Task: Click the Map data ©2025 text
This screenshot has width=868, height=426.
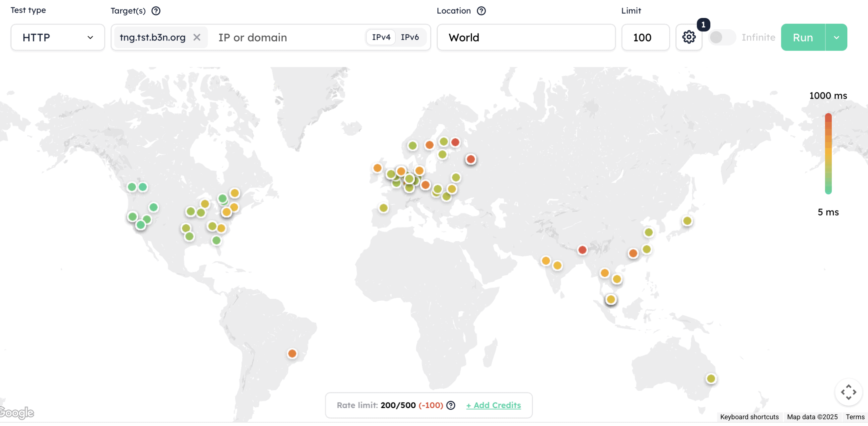Action: coord(812,417)
